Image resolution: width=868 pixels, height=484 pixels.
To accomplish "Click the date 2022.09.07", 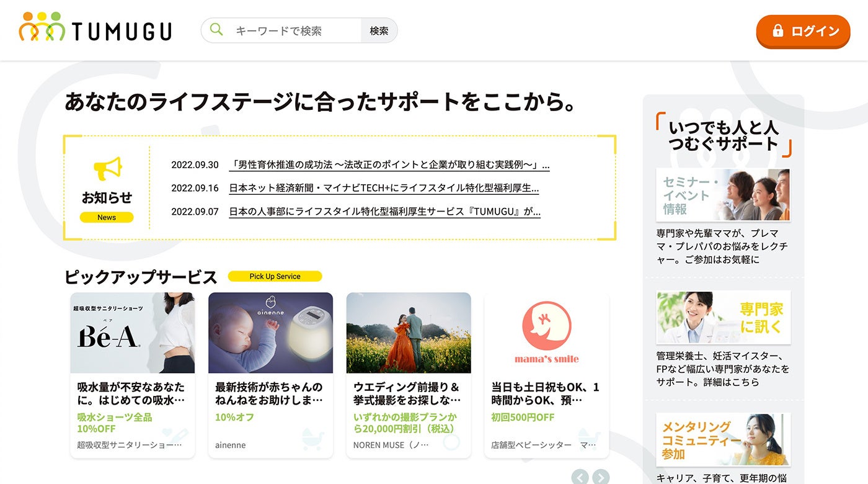I will pos(195,212).
